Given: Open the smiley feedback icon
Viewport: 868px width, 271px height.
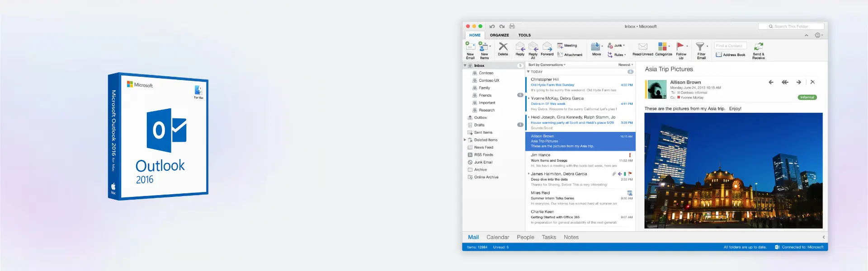Looking at the screenshot, I should pyautogui.click(x=817, y=35).
